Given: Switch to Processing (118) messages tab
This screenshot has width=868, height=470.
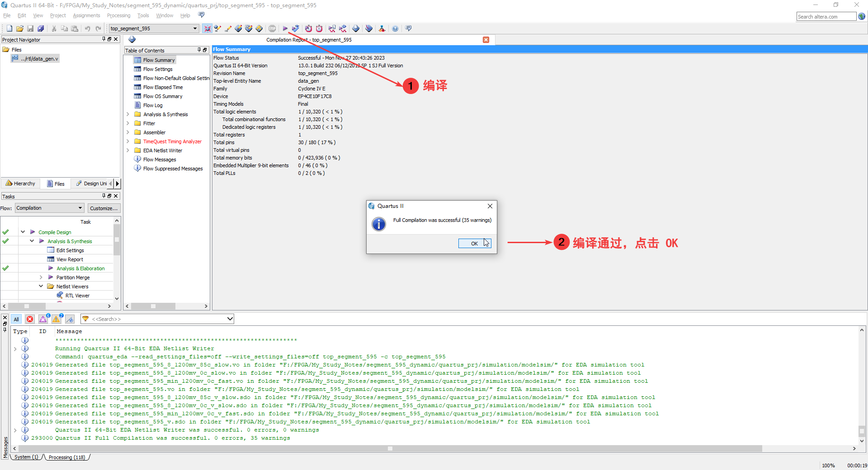Looking at the screenshot, I should [67, 457].
